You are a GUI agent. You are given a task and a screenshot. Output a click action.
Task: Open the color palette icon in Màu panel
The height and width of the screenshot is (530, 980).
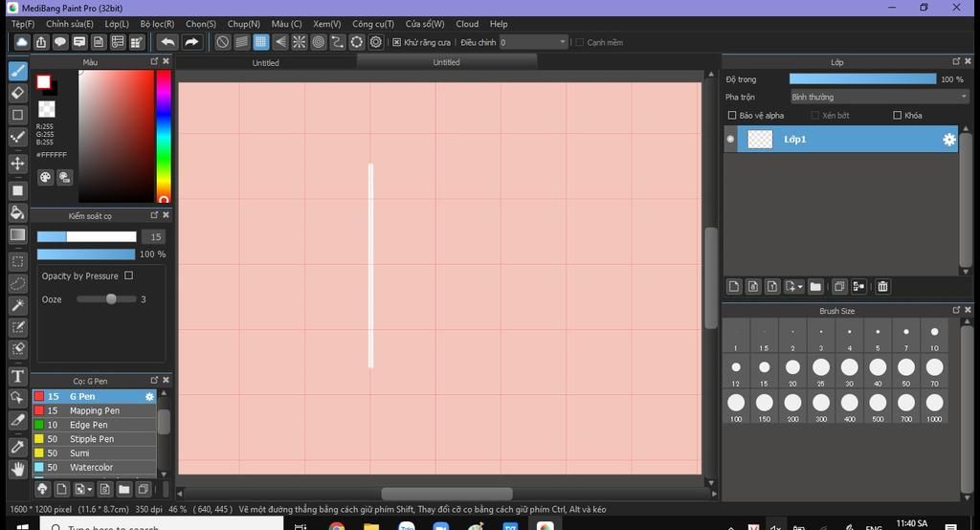(45, 178)
